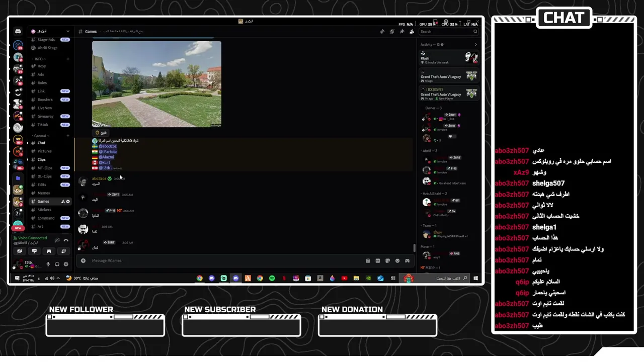Open YouTube icon in Windows taskbar
Screen dimensions: 644x362
pos(344,278)
